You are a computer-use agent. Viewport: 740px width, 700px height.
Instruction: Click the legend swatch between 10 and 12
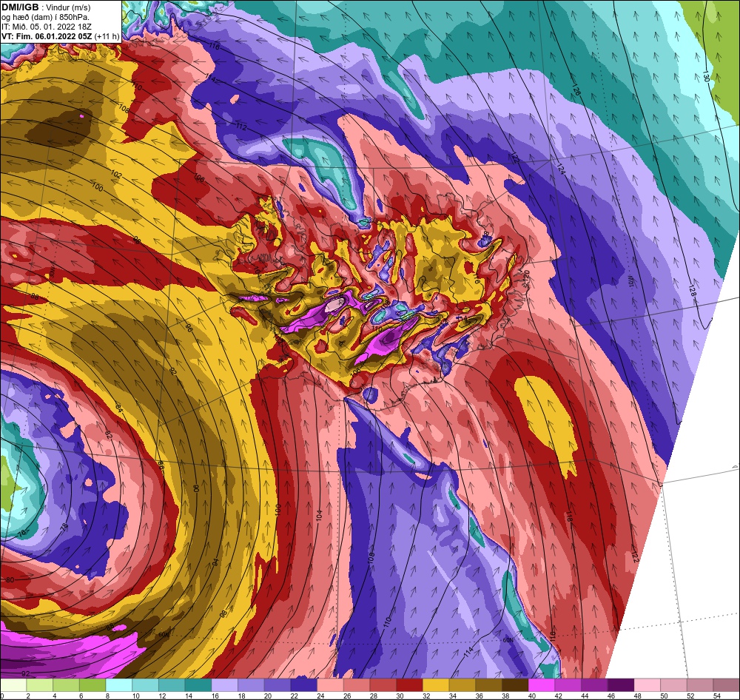(145, 685)
